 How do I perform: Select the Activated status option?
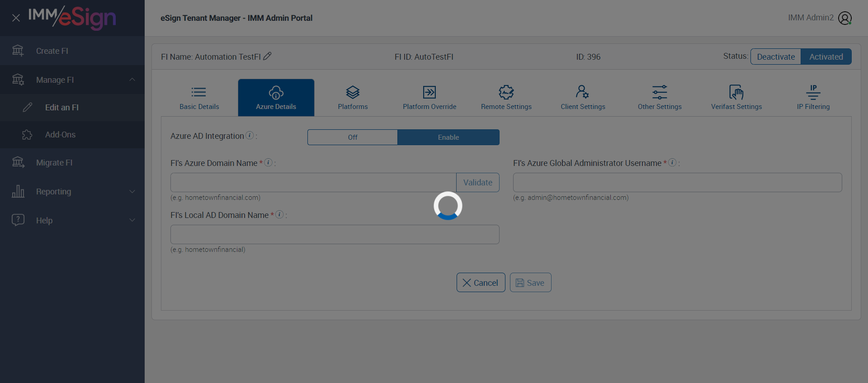coord(826,57)
